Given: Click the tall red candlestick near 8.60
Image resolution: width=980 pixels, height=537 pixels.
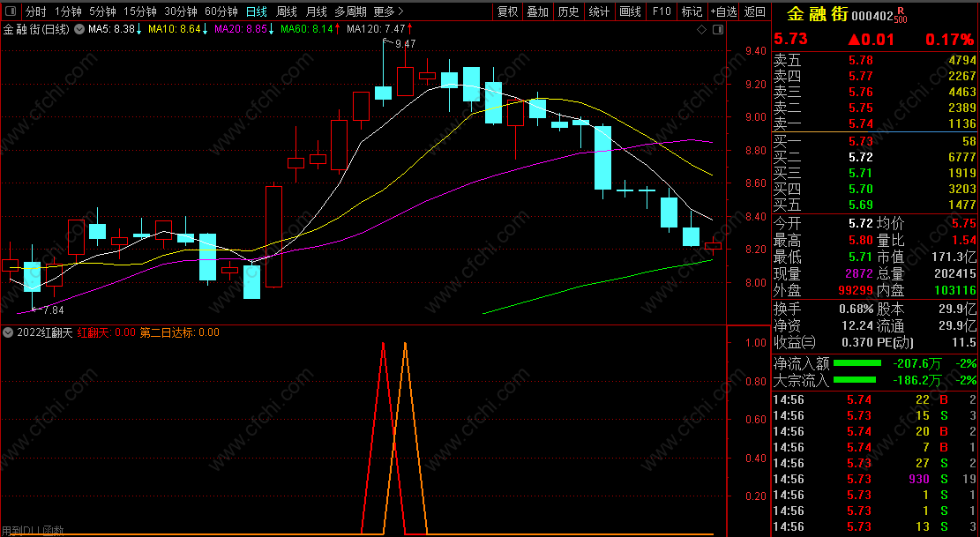Looking at the screenshot, I should [x=273, y=236].
